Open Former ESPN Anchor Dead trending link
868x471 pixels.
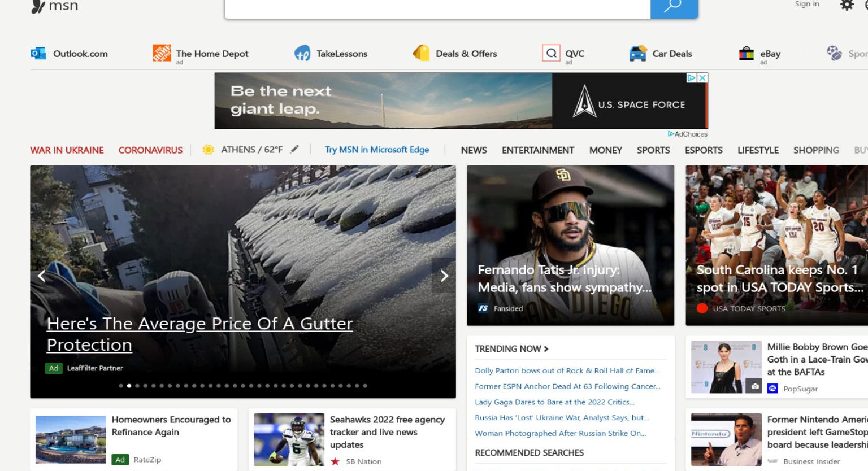tap(567, 386)
